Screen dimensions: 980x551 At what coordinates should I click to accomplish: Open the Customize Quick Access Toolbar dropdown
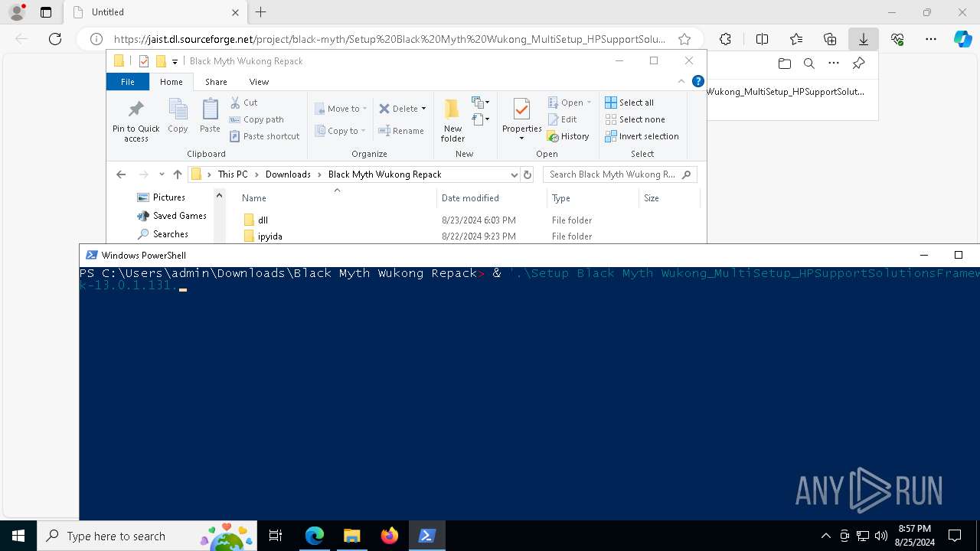[x=175, y=61]
